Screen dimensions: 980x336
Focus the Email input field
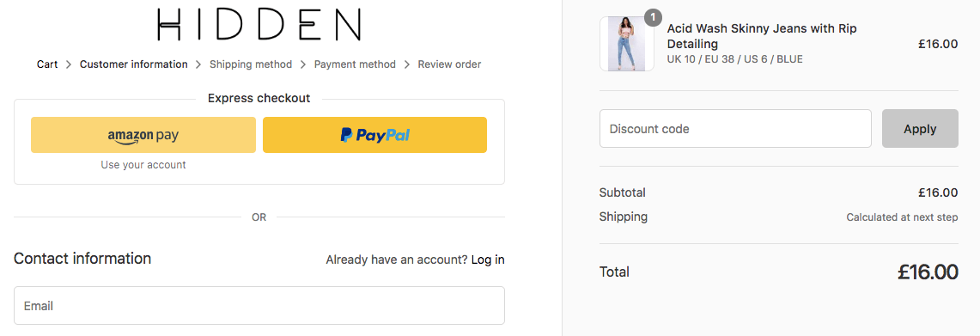pyautogui.click(x=259, y=305)
